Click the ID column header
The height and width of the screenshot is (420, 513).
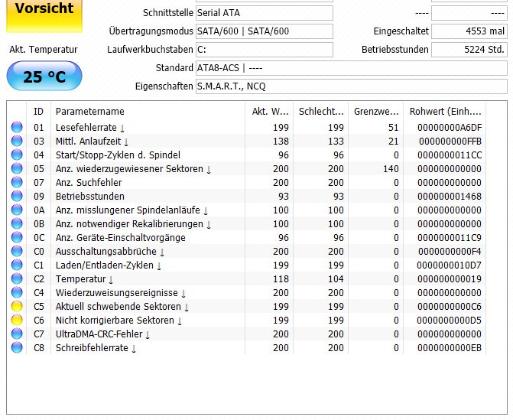tap(38, 111)
